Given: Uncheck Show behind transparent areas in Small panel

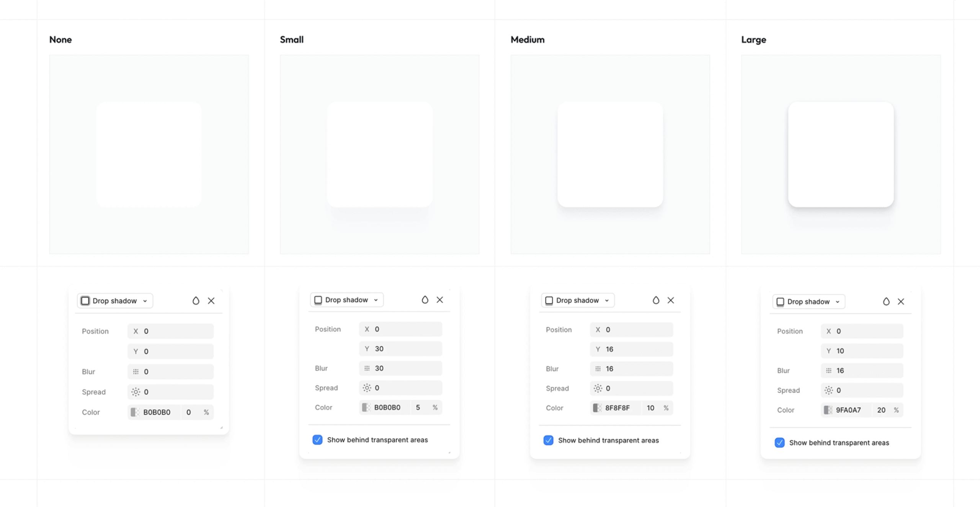Looking at the screenshot, I should coord(317,440).
